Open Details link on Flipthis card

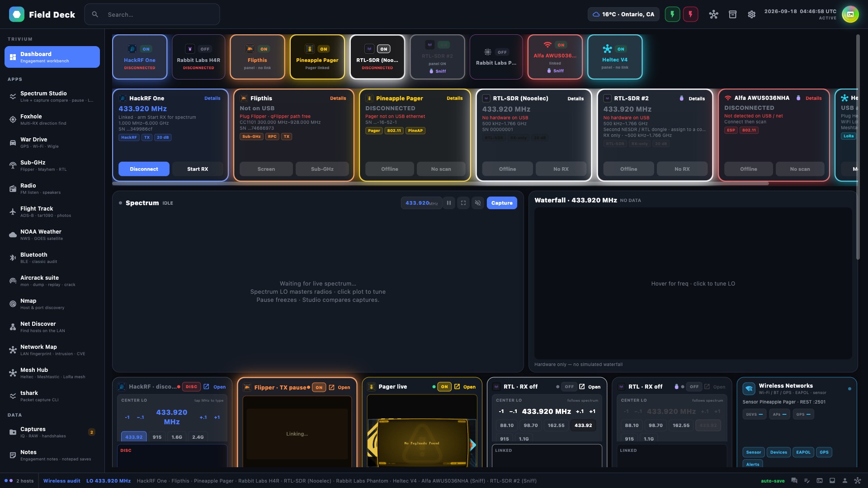pos(338,98)
